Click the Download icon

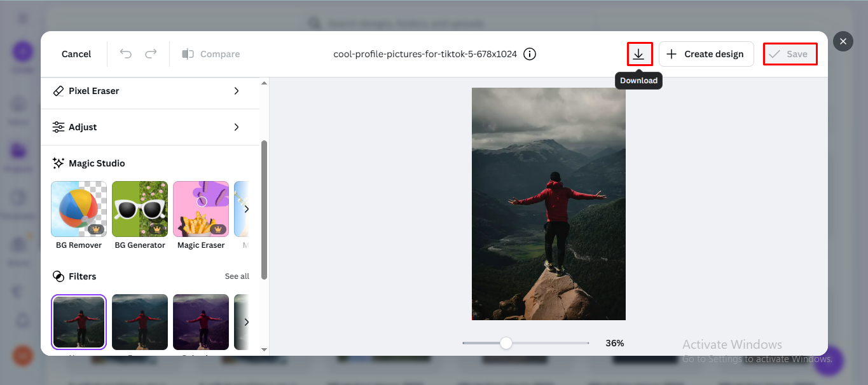638,54
